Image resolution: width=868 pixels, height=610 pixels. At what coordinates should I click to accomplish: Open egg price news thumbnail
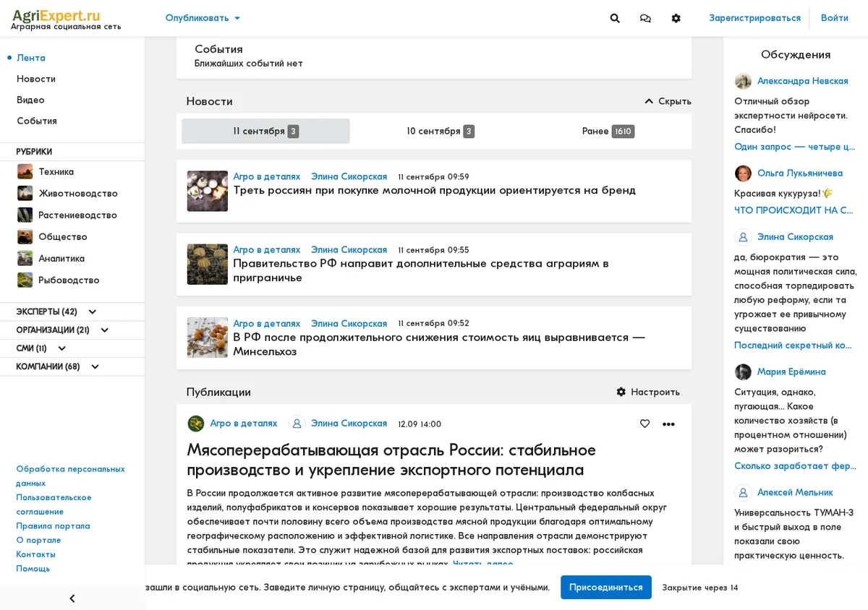(208, 338)
